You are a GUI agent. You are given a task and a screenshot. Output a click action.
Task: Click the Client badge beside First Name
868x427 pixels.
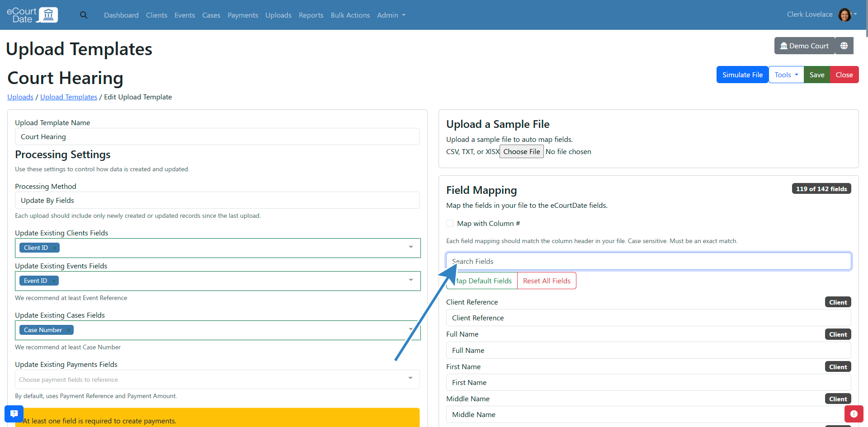click(x=838, y=367)
